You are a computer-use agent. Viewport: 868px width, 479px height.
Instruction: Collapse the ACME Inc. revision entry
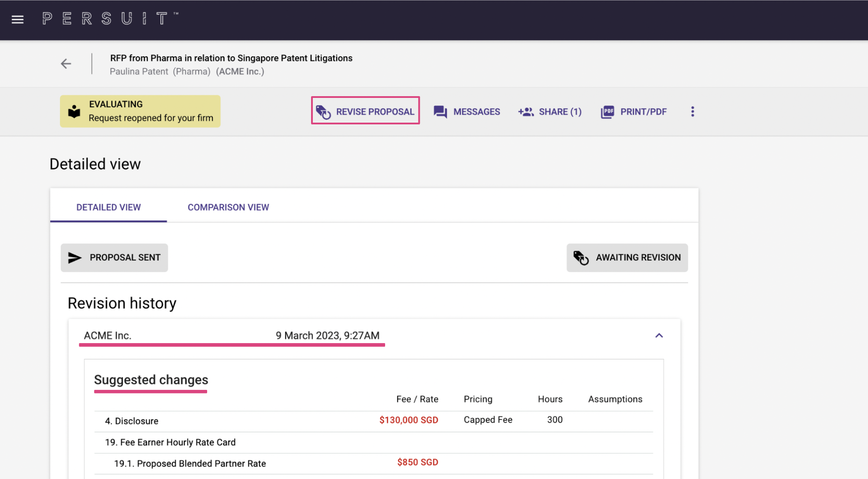point(659,336)
